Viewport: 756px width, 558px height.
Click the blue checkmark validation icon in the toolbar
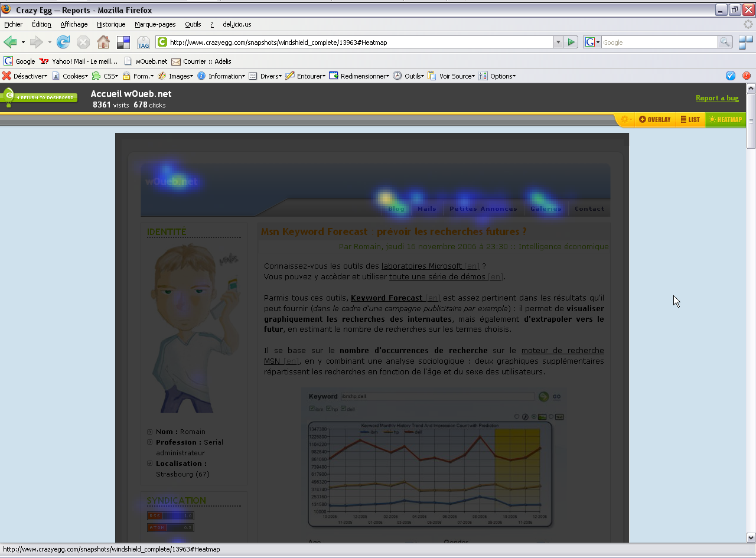point(731,76)
